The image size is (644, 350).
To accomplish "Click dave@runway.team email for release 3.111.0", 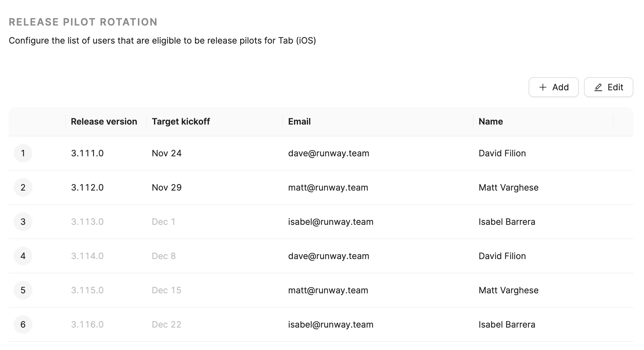I will [x=329, y=153].
